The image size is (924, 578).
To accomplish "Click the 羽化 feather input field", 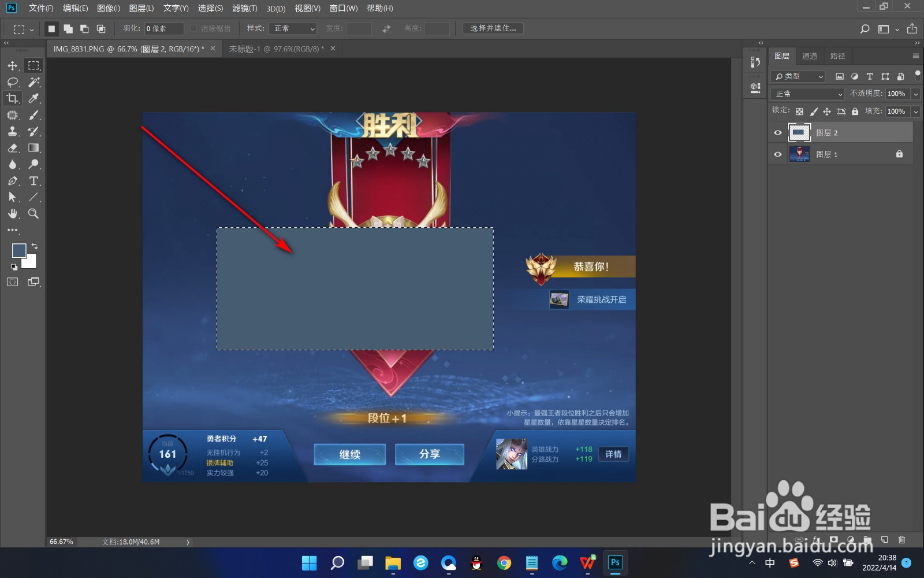I will 165,28.
